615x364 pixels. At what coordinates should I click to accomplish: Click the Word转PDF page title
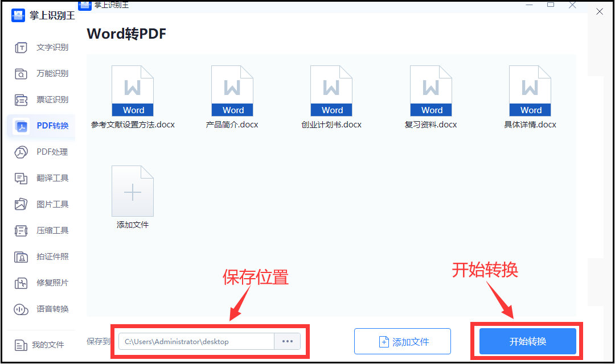pyautogui.click(x=126, y=34)
